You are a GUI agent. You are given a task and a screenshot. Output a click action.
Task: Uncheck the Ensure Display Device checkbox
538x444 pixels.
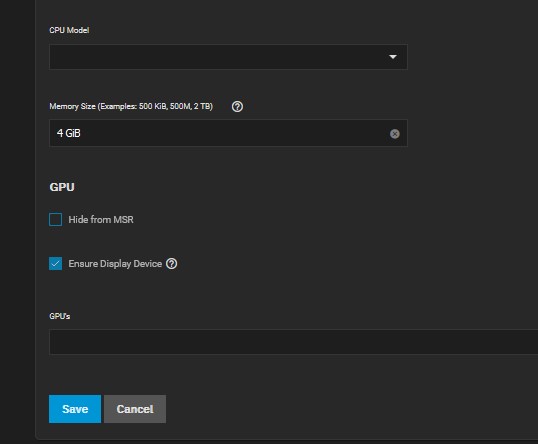point(56,264)
